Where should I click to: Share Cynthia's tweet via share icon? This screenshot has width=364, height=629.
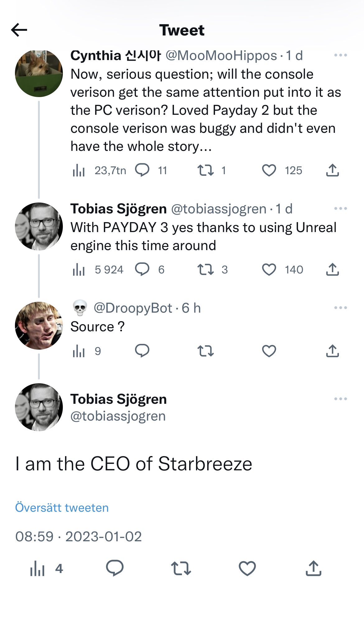tap(332, 170)
